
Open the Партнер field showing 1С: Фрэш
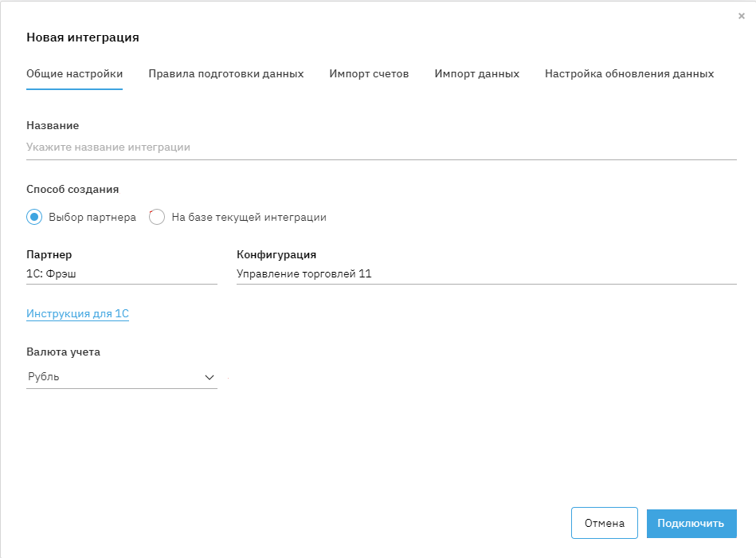coord(121,274)
